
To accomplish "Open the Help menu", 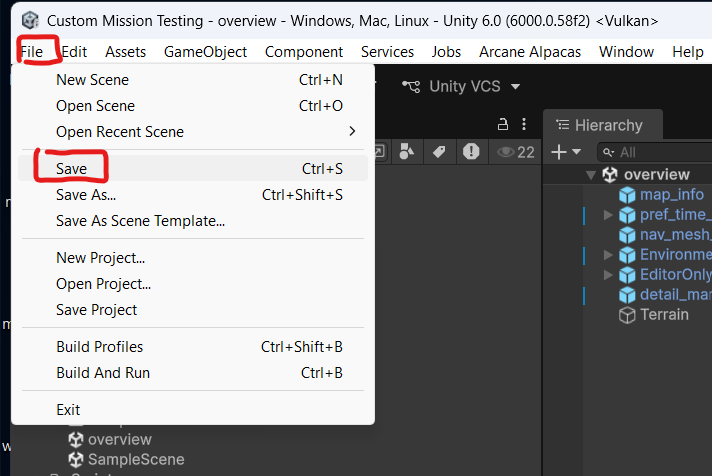I will (687, 52).
